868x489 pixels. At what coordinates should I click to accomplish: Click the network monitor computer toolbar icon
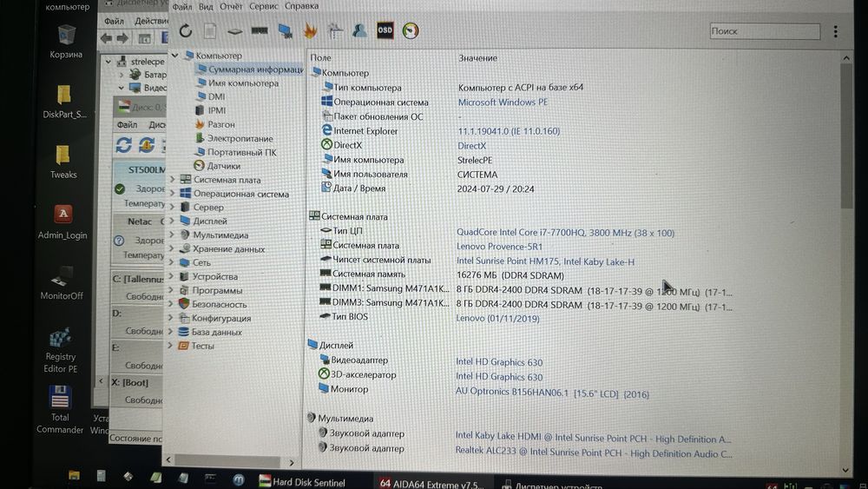point(285,31)
